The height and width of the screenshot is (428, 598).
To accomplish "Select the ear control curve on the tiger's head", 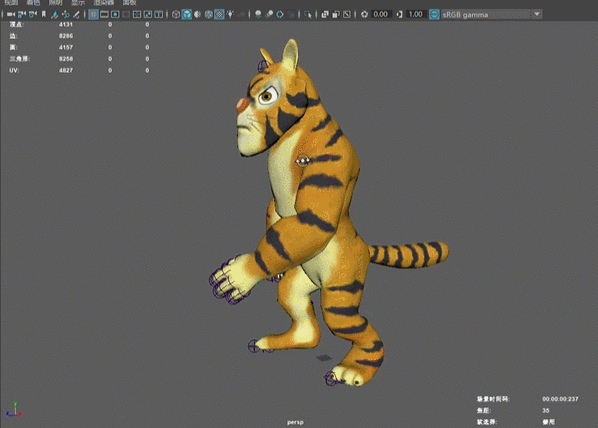I will coord(263,66).
